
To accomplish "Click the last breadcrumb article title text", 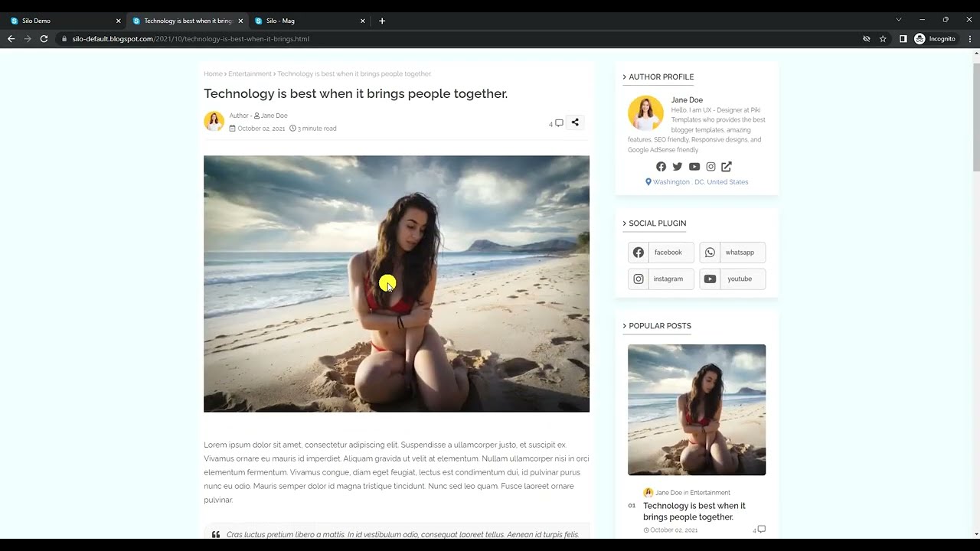I will click(354, 74).
